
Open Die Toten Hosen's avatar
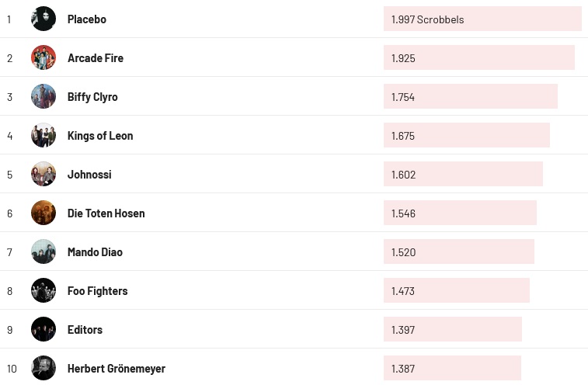43,213
